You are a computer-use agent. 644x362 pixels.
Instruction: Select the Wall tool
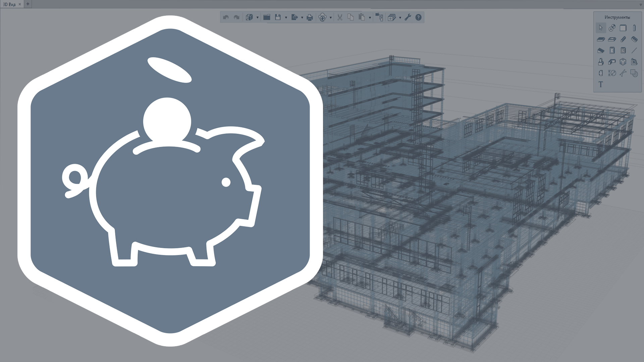click(x=623, y=28)
